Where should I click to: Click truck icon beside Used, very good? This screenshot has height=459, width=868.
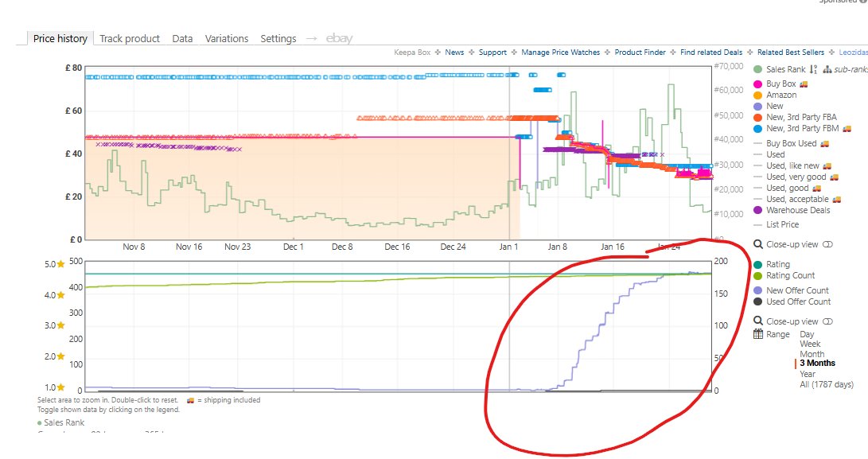(835, 177)
